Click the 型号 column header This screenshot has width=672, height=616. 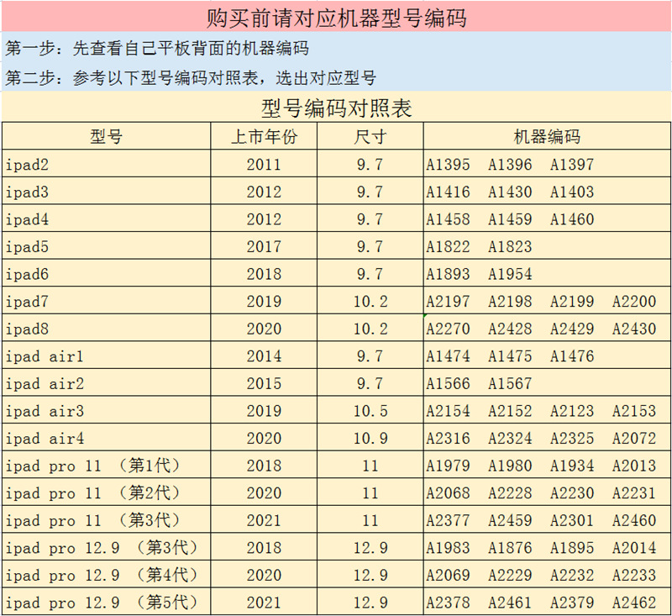pyautogui.click(x=107, y=137)
